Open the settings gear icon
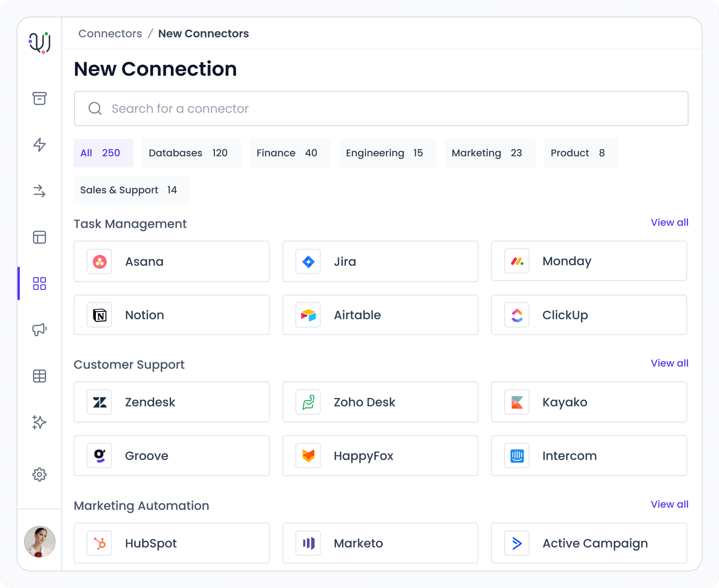 (39, 475)
